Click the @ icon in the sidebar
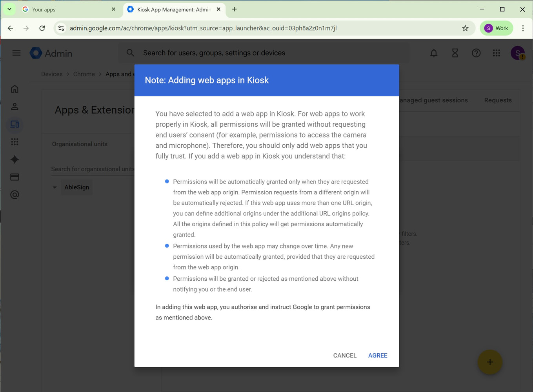533x392 pixels. click(15, 194)
